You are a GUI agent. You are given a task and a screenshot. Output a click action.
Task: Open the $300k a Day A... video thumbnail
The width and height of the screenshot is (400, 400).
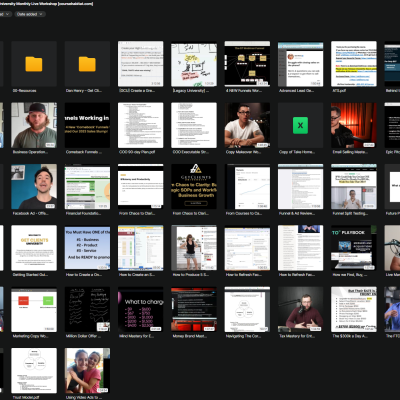pos(354,309)
